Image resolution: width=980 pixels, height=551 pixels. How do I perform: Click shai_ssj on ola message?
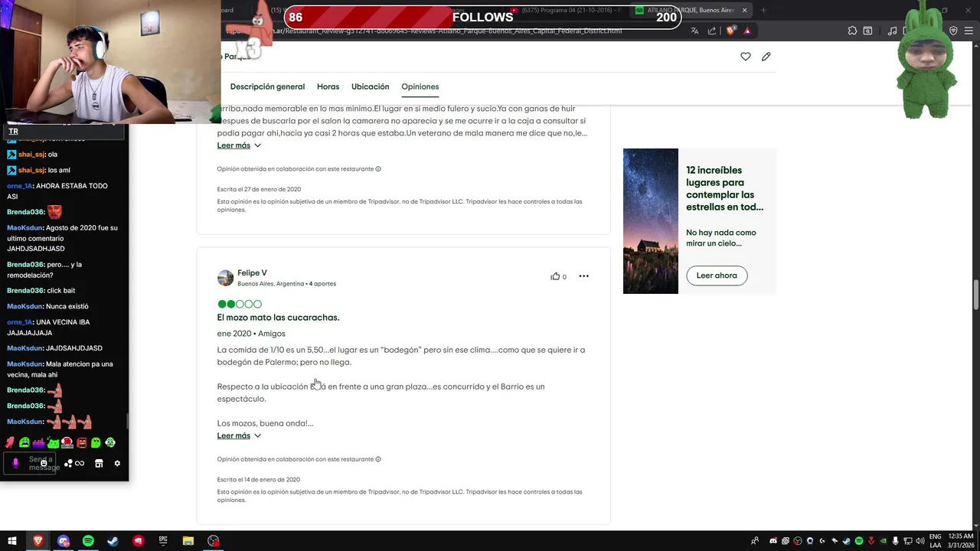click(x=31, y=155)
